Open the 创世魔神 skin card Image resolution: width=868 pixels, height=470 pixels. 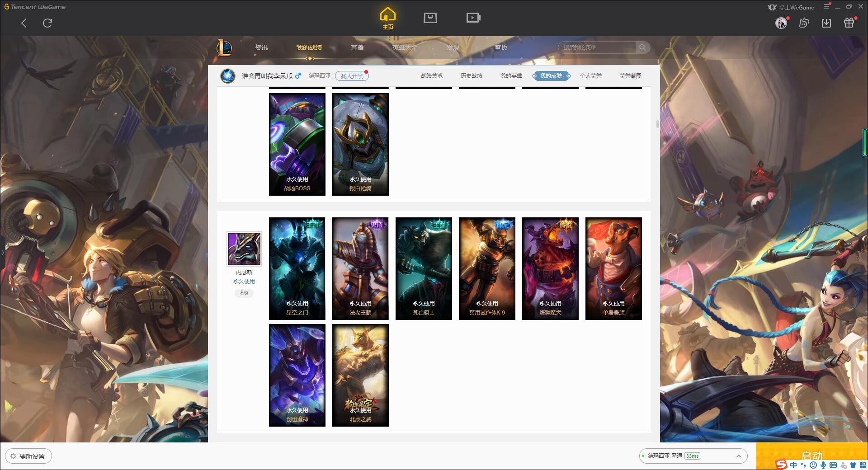[x=297, y=375]
